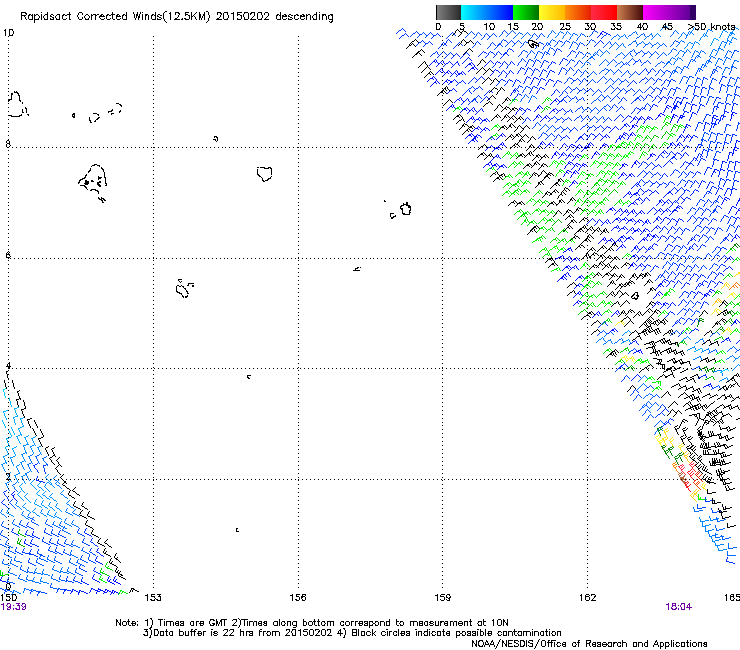Click the 'Times are GMT' note line

click(x=312, y=623)
